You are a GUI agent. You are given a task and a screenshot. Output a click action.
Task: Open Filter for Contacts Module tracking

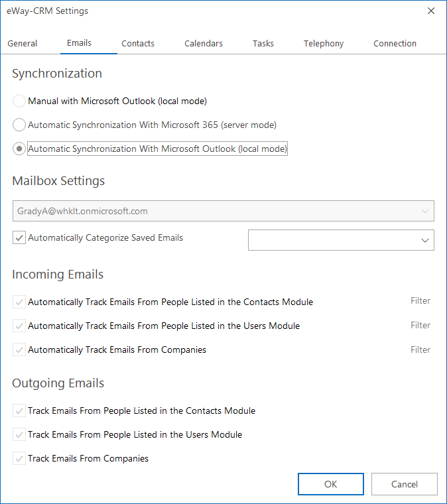point(420,301)
